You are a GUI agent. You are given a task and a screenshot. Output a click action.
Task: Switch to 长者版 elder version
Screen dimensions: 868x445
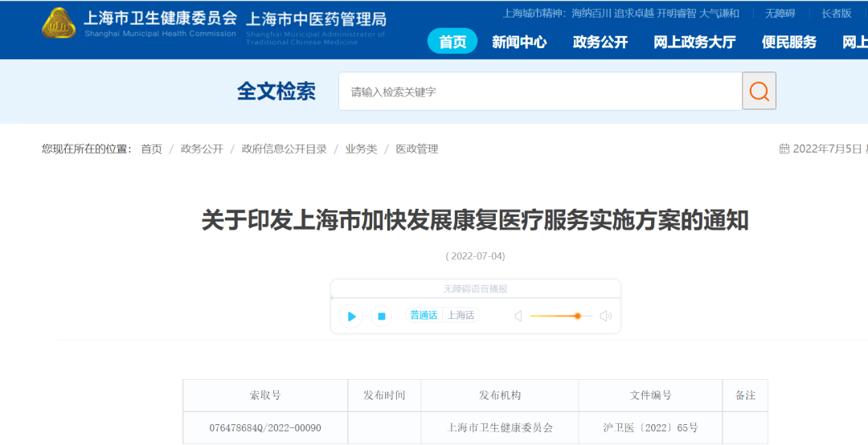click(836, 14)
